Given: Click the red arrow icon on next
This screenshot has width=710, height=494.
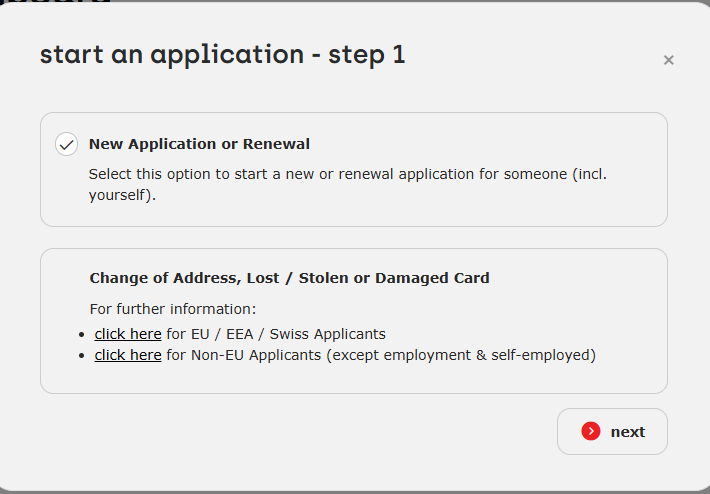Looking at the screenshot, I should click(591, 431).
